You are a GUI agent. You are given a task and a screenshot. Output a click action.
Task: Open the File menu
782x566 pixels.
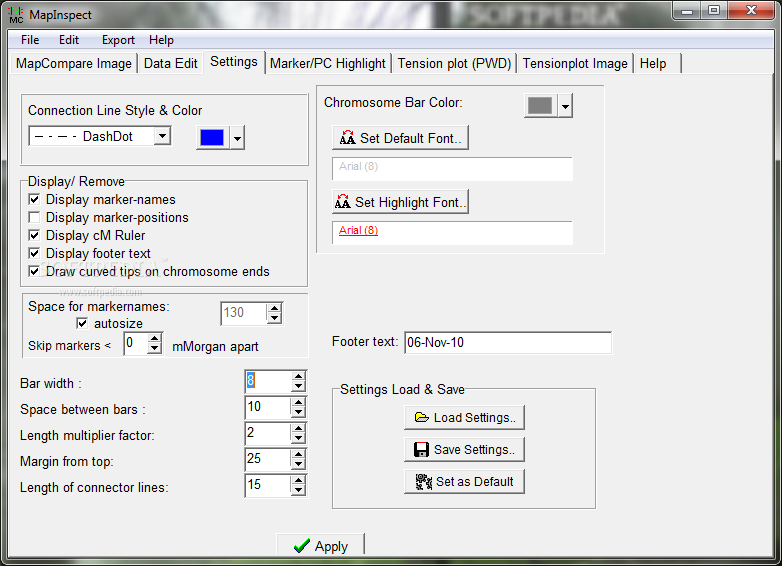(30, 40)
